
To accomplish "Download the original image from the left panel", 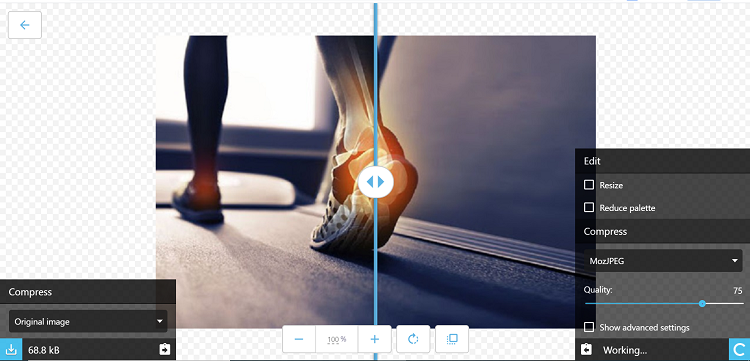I will pyautogui.click(x=11, y=350).
